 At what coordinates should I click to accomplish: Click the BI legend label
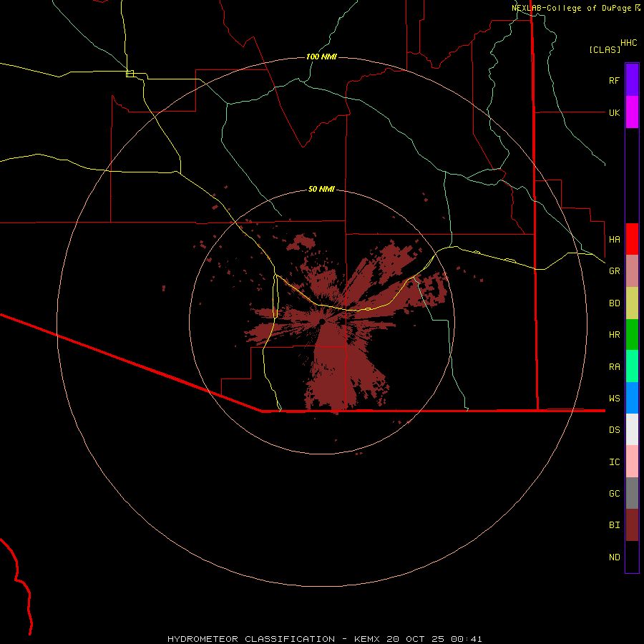614,525
